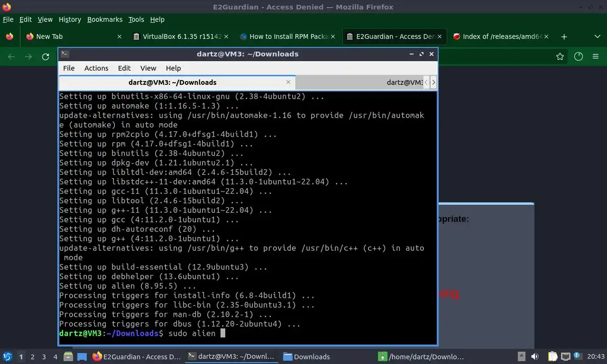607x364 pixels.
Task: Open the terminal Edit menu
Action: click(124, 68)
